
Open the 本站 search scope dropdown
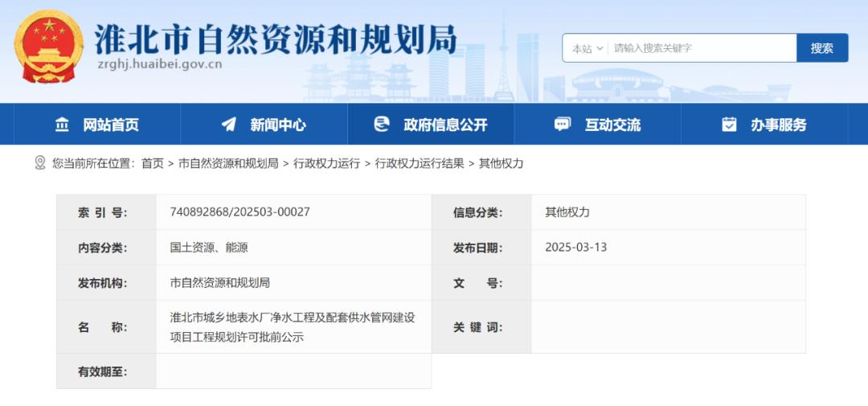coord(587,48)
